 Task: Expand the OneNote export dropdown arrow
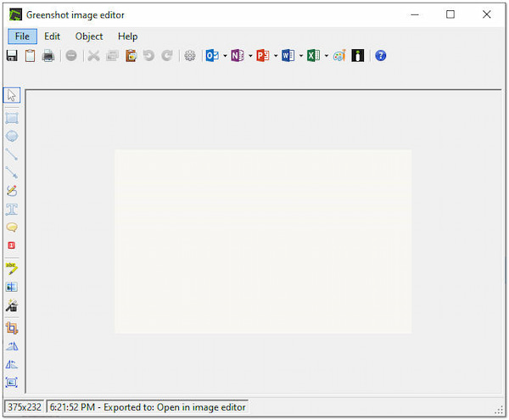click(x=250, y=56)
